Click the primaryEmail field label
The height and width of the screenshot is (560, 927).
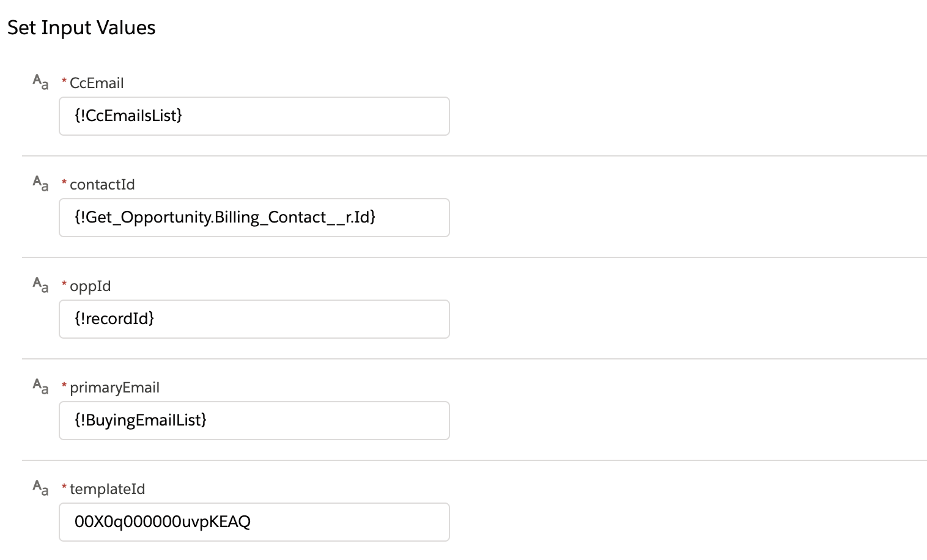tap(114, 388)
